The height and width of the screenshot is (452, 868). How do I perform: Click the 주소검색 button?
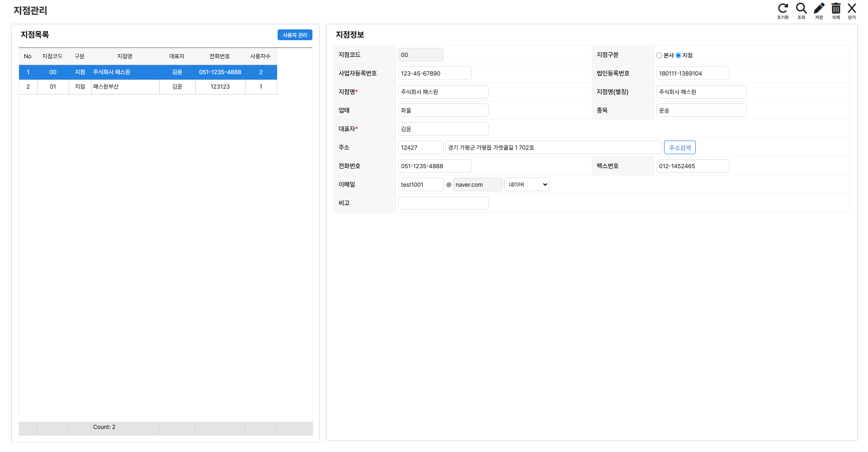coord(679,147)
